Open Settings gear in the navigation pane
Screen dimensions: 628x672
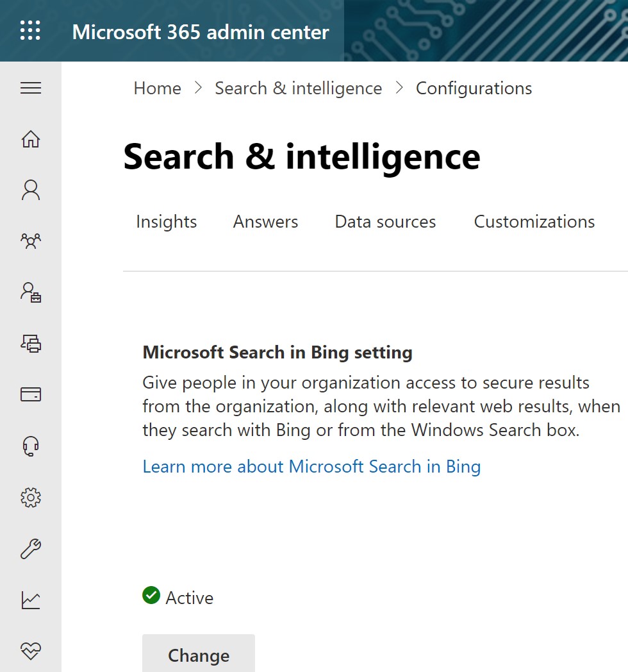pos(30,498)
